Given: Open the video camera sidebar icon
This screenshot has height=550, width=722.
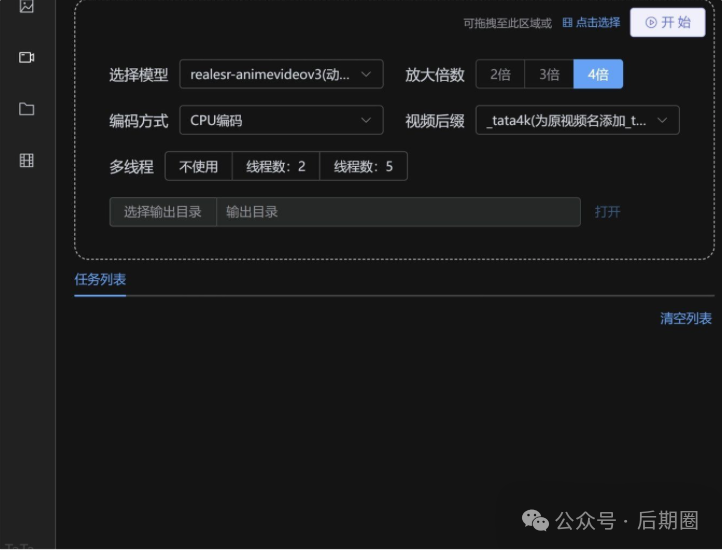Looking at the screenshot, I should click(26, 57).
